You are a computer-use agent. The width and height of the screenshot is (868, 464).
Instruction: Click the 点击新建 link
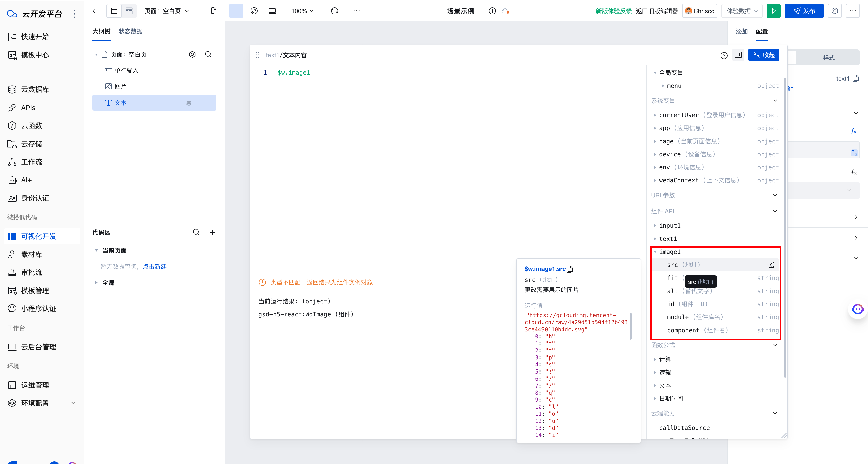(155, 266)
